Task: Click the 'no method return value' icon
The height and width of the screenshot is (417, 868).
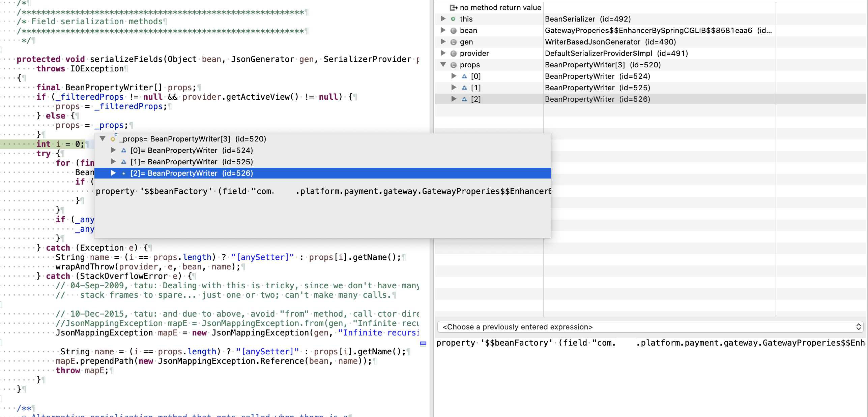Action: click(x=454, y=7)
